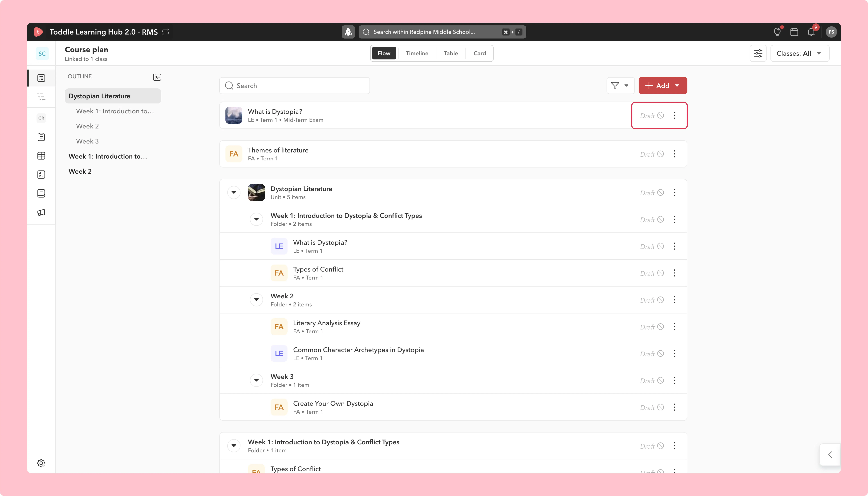
Task: Click the SC course badge
Action: coord(42,54)
